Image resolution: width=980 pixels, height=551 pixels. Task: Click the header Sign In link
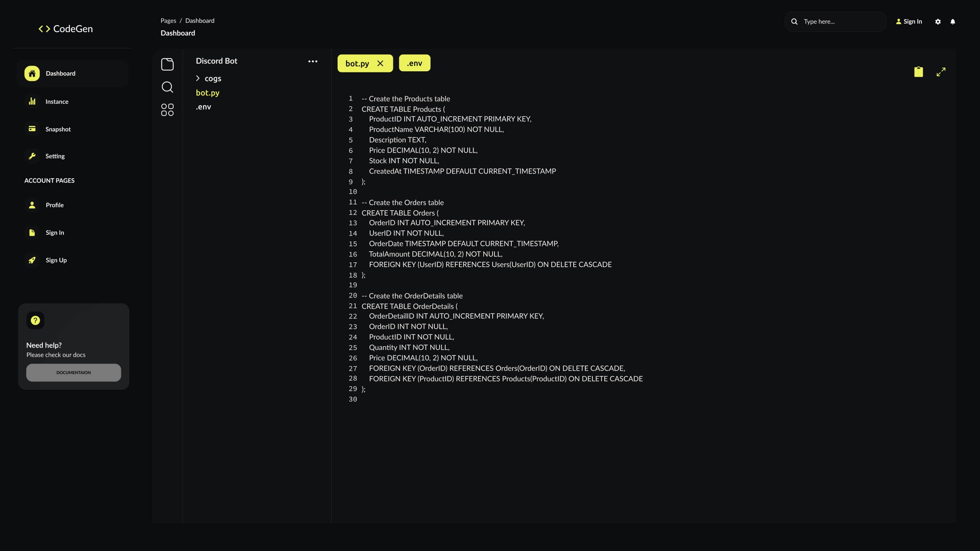(x=909, y=22)
